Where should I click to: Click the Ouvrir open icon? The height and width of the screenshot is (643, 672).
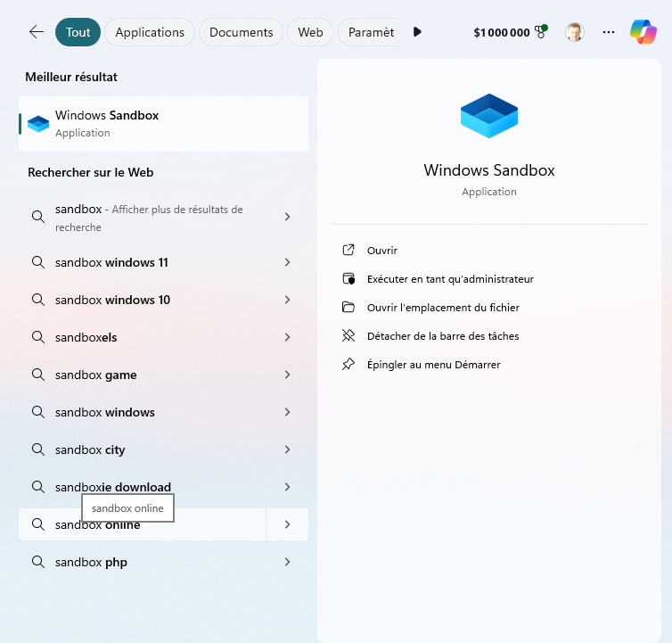click(x=348, y=250)
